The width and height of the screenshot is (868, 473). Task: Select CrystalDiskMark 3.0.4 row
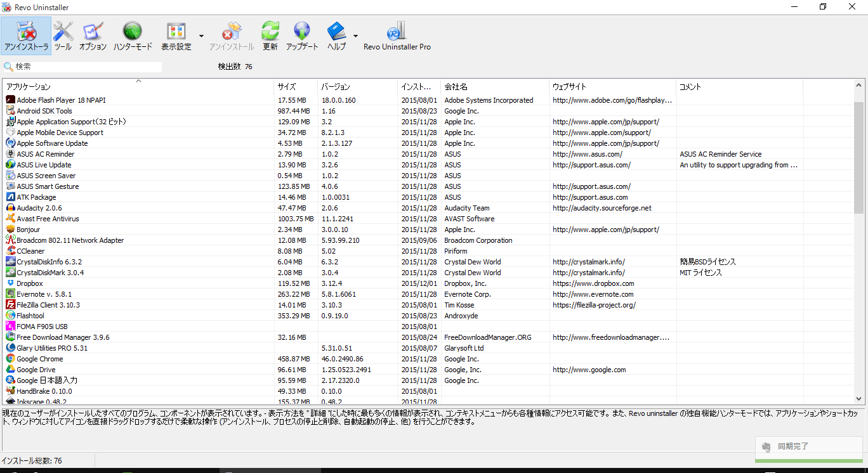point(428,273)
